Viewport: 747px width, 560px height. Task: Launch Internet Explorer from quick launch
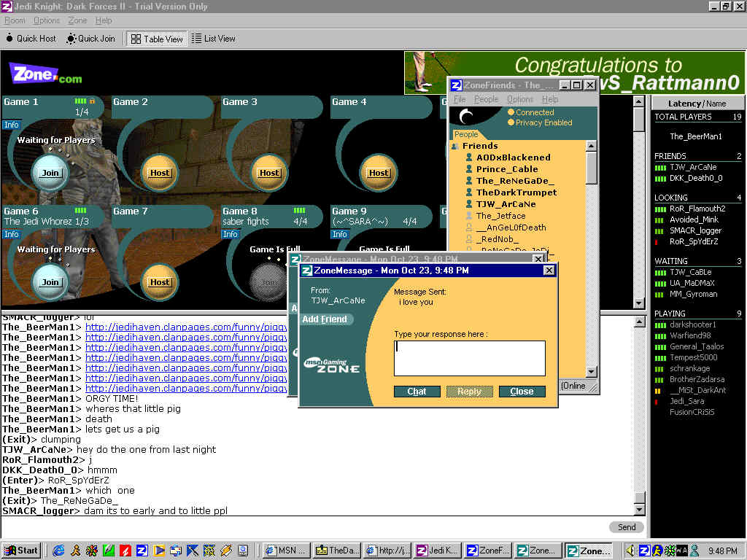58,551
